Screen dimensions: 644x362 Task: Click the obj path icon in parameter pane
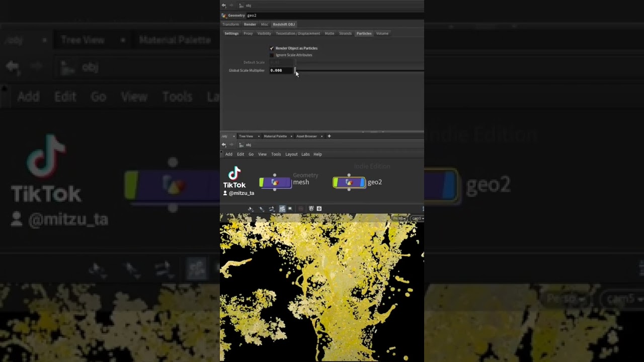click(x=242, y=6)
